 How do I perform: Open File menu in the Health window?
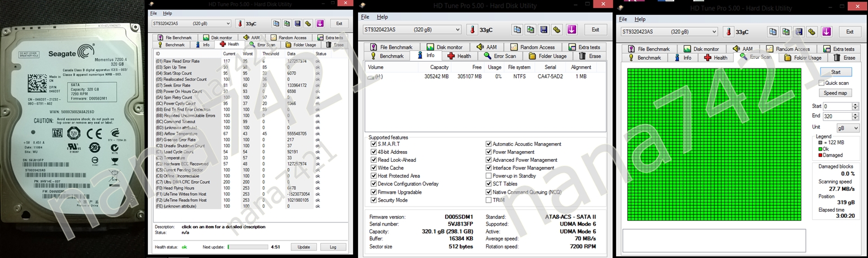coord(154,13)
